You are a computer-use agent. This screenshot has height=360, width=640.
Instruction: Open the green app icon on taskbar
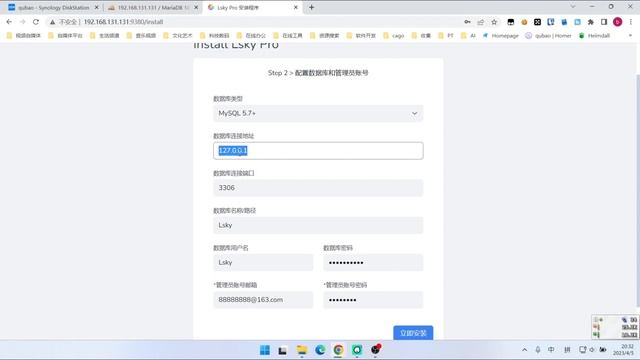coord(357,350)
